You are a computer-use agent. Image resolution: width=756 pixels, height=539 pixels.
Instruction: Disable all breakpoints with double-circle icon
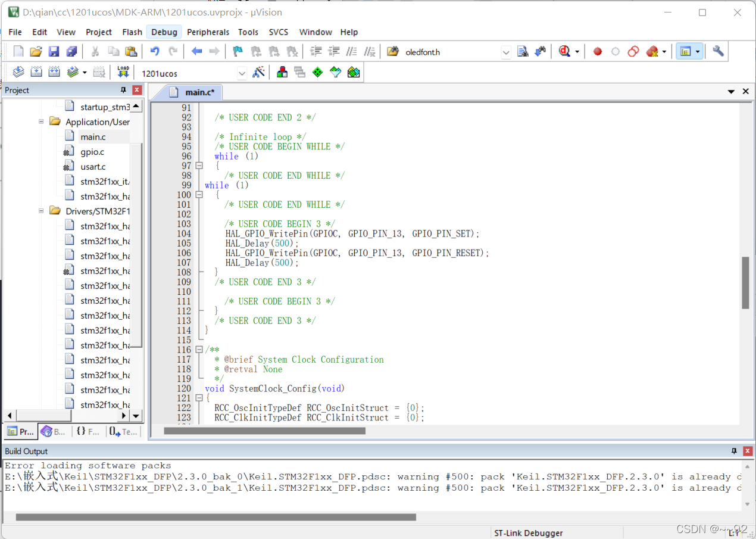[633, 52]
